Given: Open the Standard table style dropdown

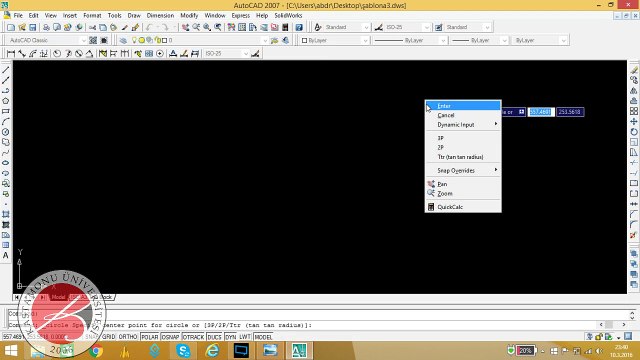Looking at the screenshot, I should 487,27.
